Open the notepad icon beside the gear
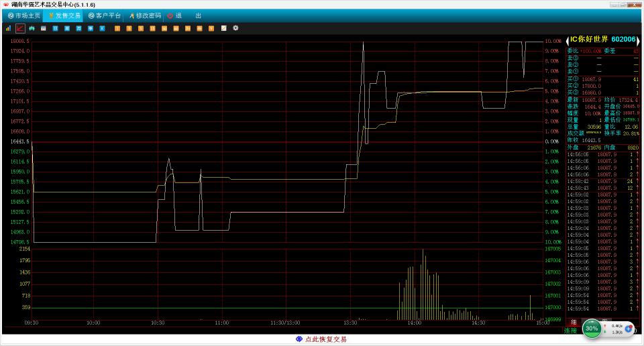Image resolution: width=644 pixels, height=346 pixels. click(x=223, y=28)
